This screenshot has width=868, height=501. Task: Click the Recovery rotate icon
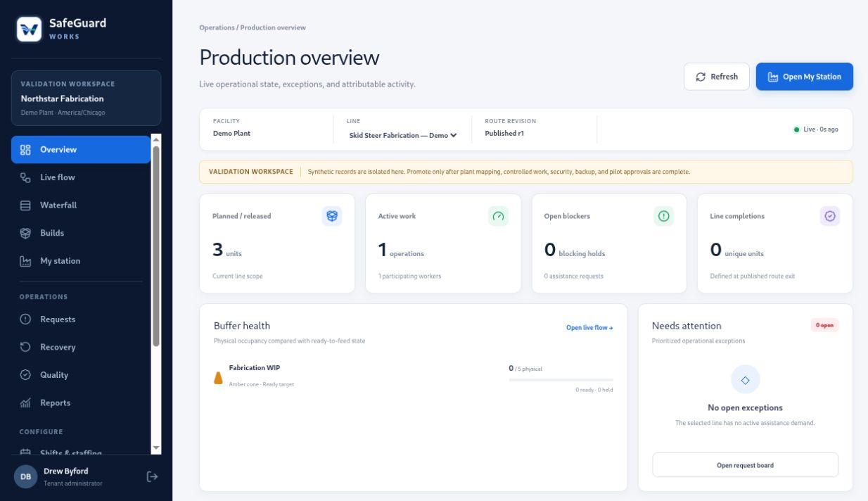(x=25, y=347)
